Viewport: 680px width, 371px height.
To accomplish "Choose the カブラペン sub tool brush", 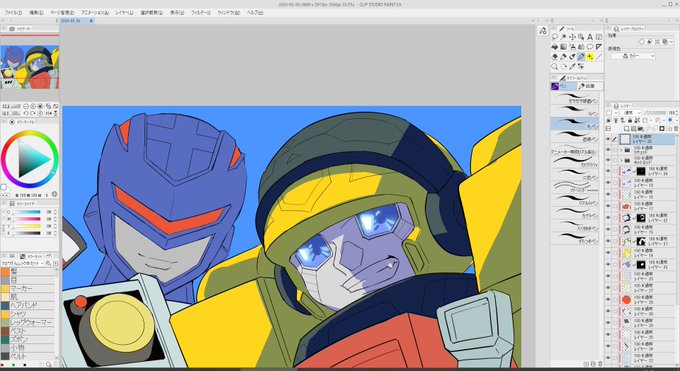I will pyautogui.click(x=575, y=212).
